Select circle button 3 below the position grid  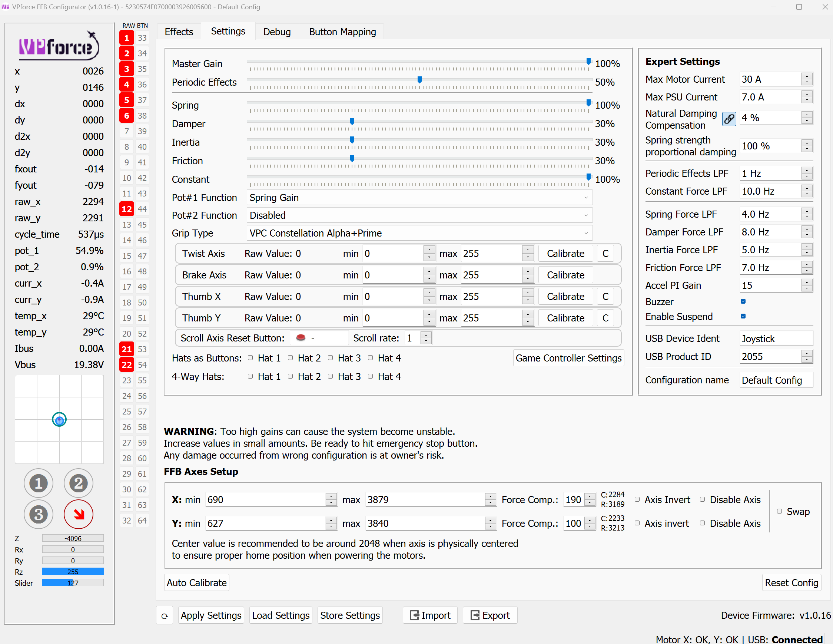(x=38, y=514)
